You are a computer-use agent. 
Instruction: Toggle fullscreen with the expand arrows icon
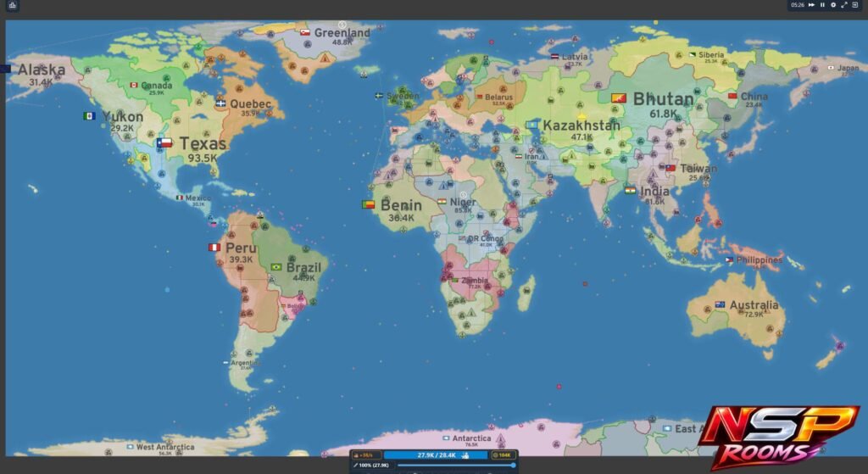[x=844, y=5]
